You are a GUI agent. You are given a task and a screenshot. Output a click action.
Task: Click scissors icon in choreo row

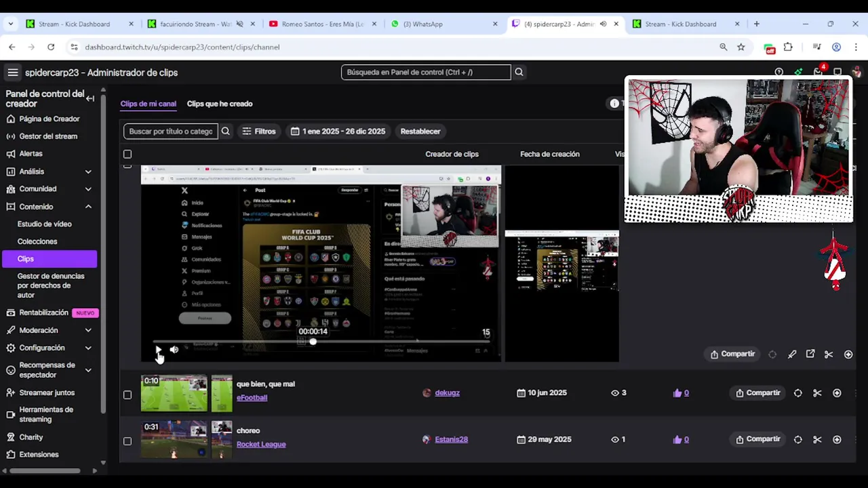click(817, 439)
